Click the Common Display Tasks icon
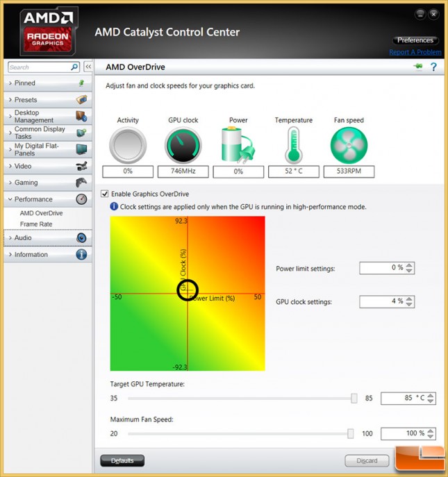This screenshot has height=477, width=448. [81, 133]
